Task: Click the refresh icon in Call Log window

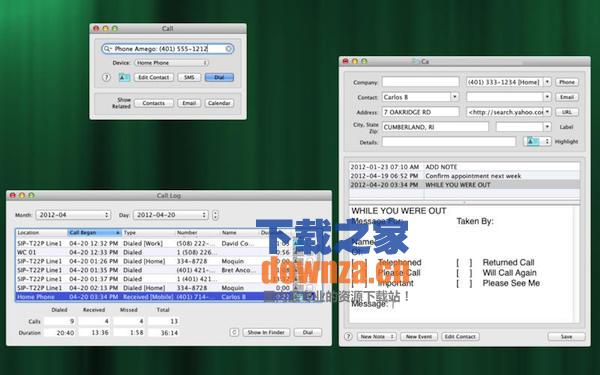Action: pyautogui.click(x=234, y=333)
